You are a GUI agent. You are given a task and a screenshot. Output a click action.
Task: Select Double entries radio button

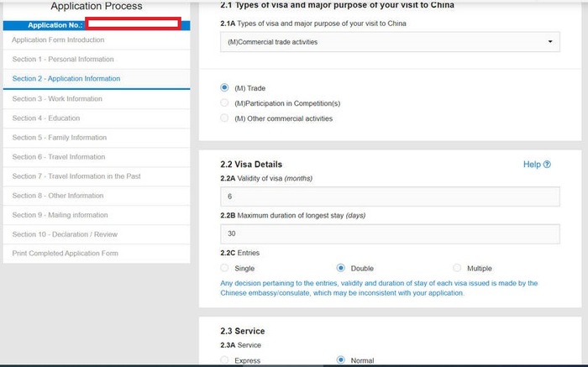pyautogui.click(x=340, y=268)
